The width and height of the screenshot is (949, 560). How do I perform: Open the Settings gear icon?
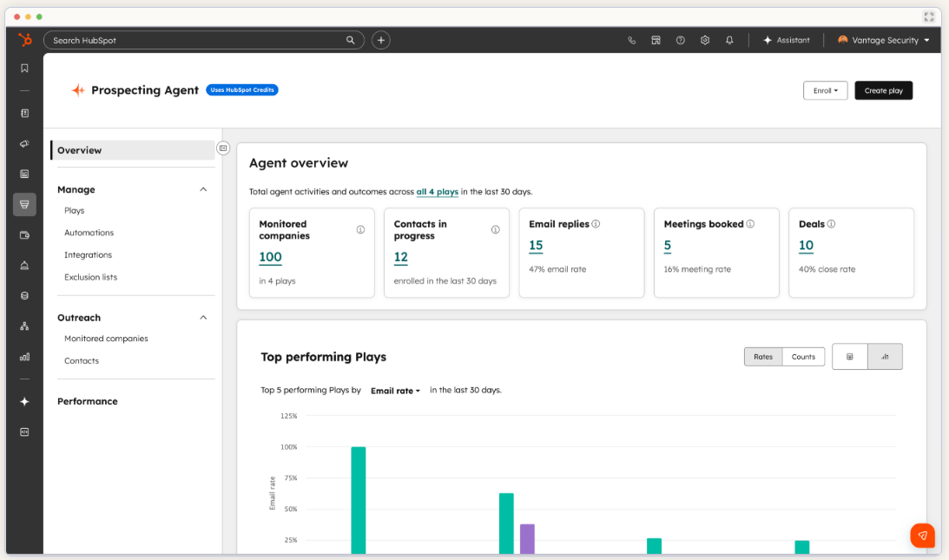(705, 40)
